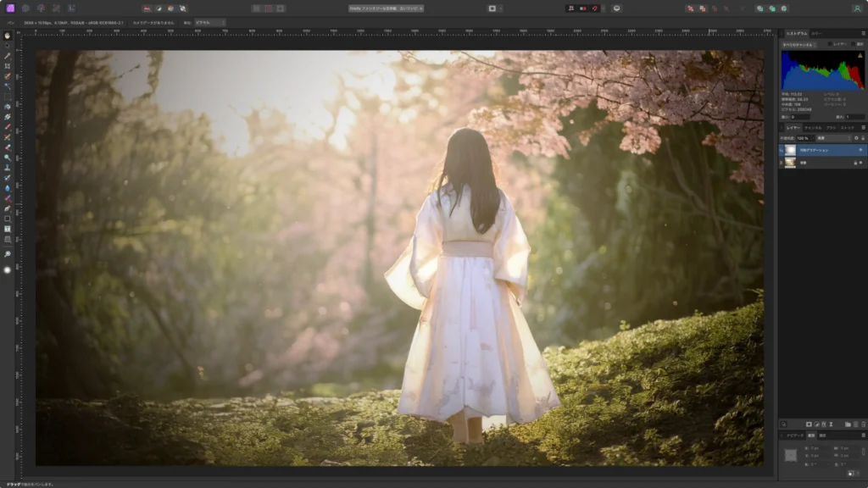Open the ピクセル units dropdown
Screen dimensions: 868x488
click(209, 23)
